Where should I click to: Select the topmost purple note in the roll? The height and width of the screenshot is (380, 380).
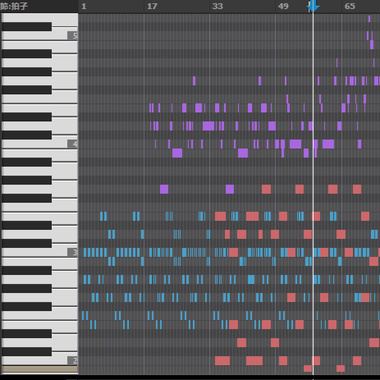point(369,19)
